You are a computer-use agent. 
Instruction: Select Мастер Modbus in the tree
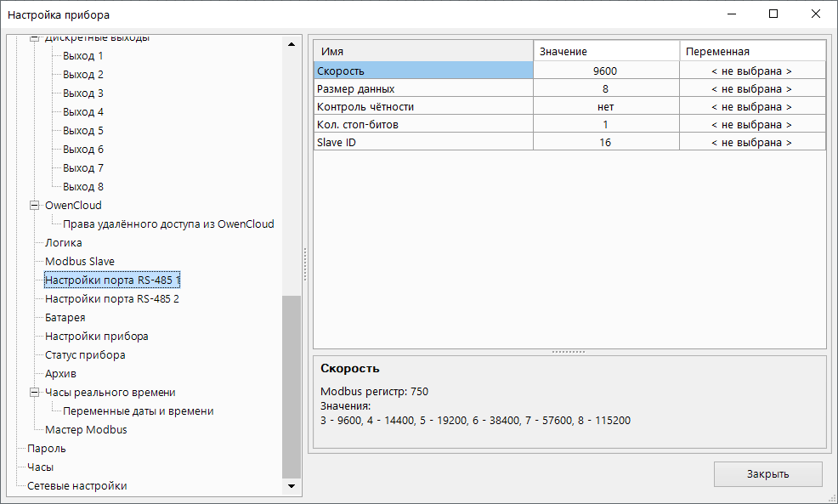tap(86, 430)
